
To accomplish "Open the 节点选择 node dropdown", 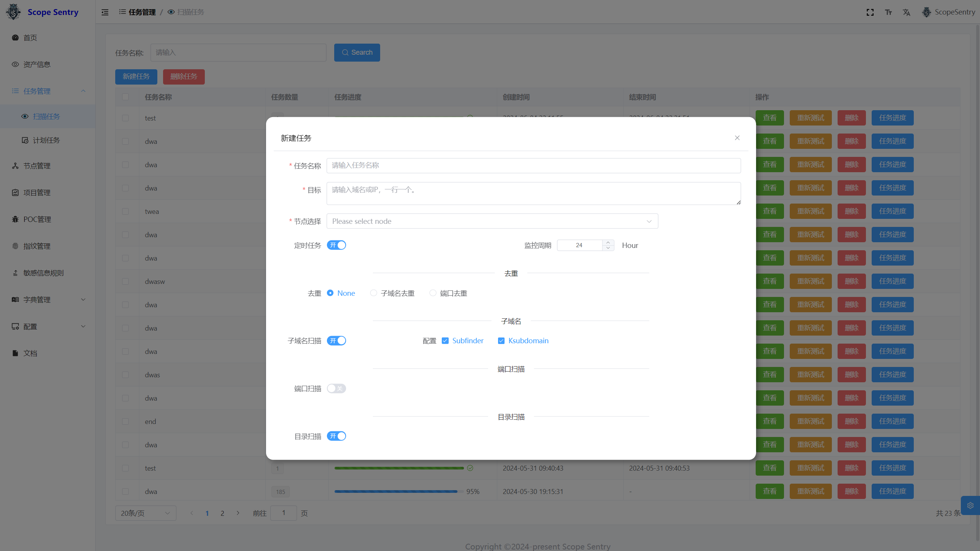I will click(x=492, y=221).
